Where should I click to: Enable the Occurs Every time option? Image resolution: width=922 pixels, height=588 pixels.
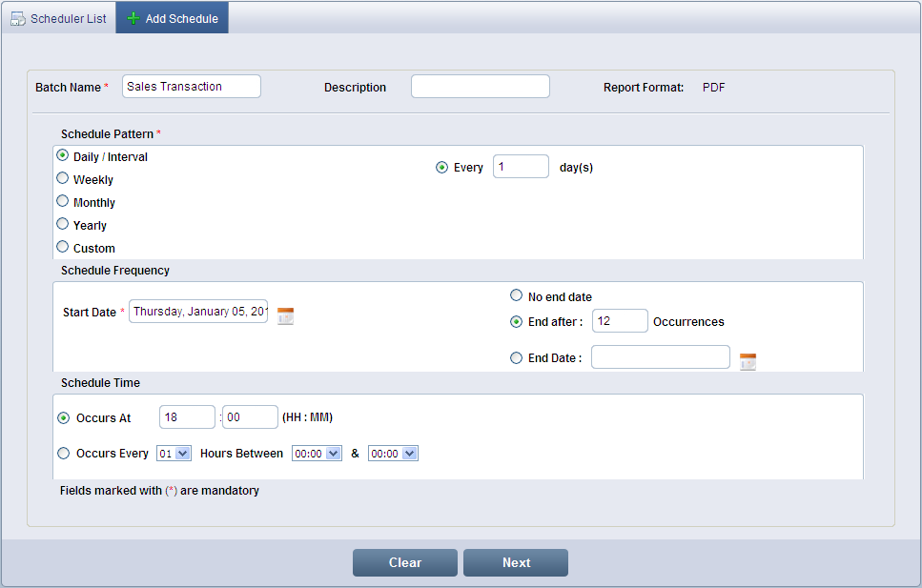click(64, 454)
